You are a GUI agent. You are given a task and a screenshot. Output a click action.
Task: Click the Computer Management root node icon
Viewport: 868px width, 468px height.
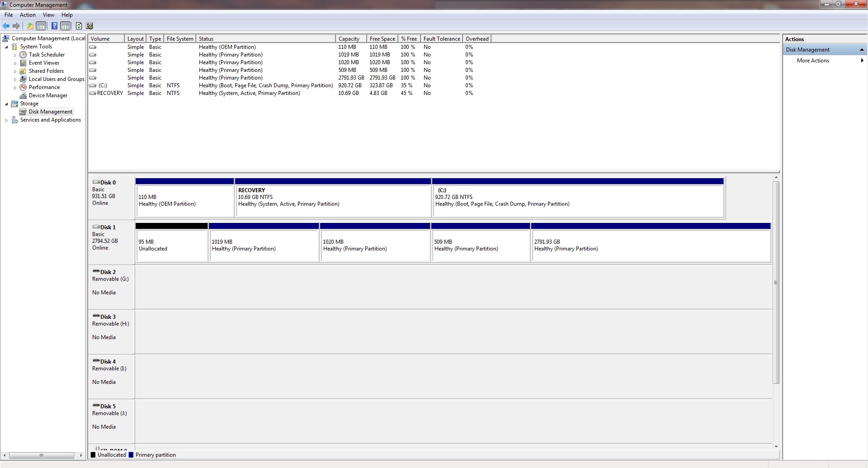[6, 38]
